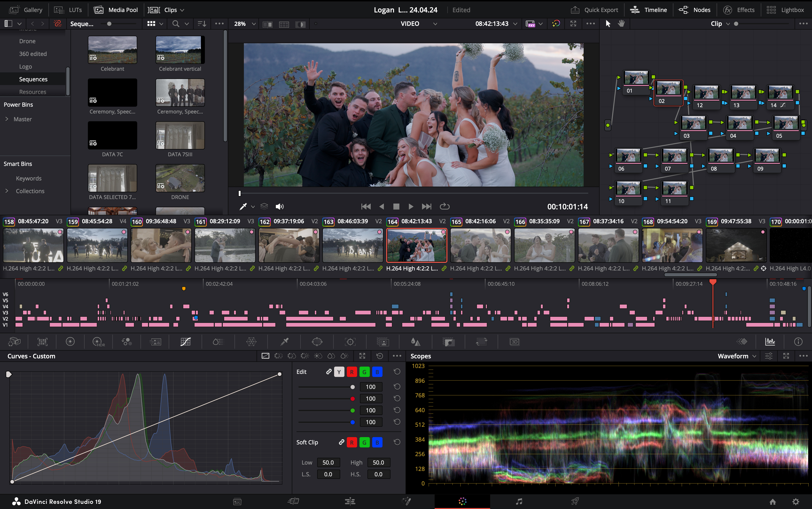
Task: Toggle red channel in curve Edit
Action: coord(352,372)
